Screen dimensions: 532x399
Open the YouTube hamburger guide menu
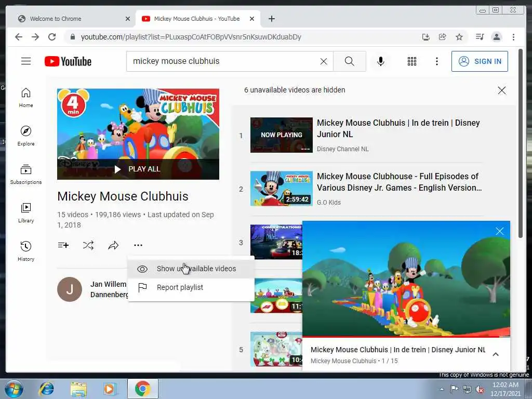[x=26, y=61]
